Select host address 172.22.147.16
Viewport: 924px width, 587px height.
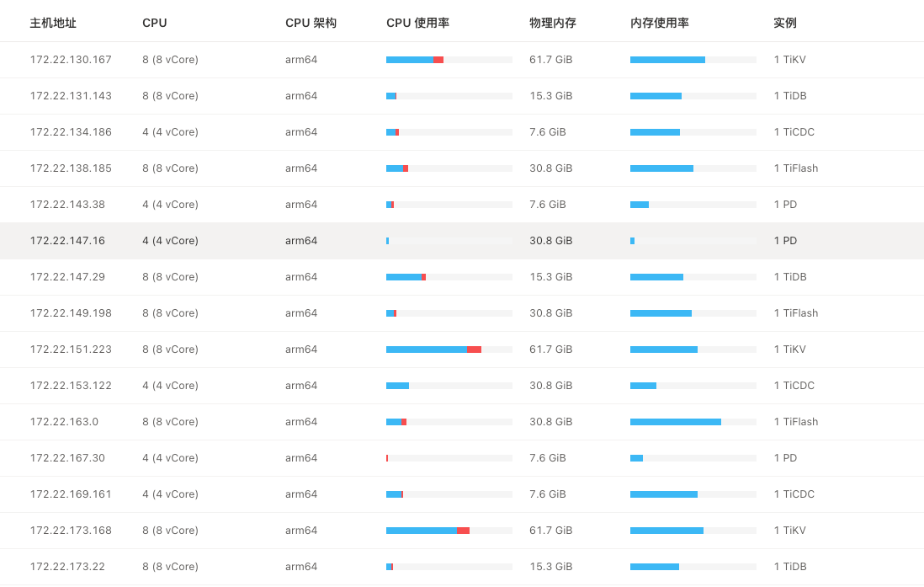pyautogui.click(x=67, y=241)
